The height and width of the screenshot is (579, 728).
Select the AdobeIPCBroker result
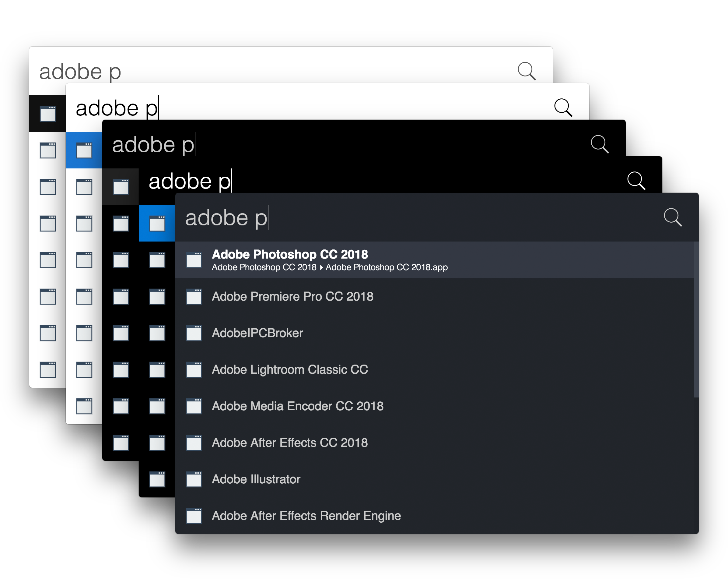pyautogui.click(x=434, y=333)
